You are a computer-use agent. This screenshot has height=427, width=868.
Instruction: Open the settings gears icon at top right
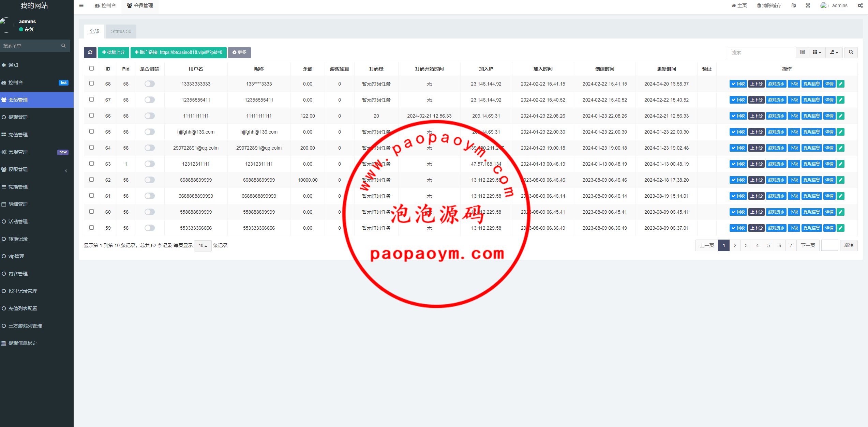coord(860,5)
